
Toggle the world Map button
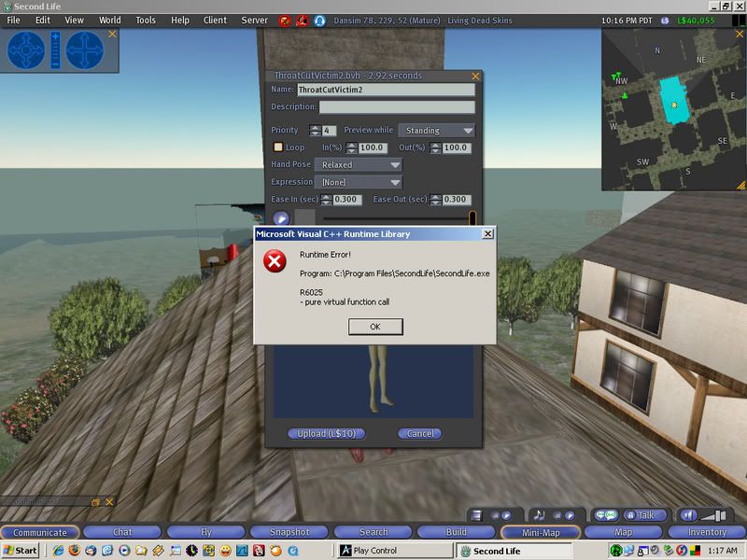(x=623, y=532)
